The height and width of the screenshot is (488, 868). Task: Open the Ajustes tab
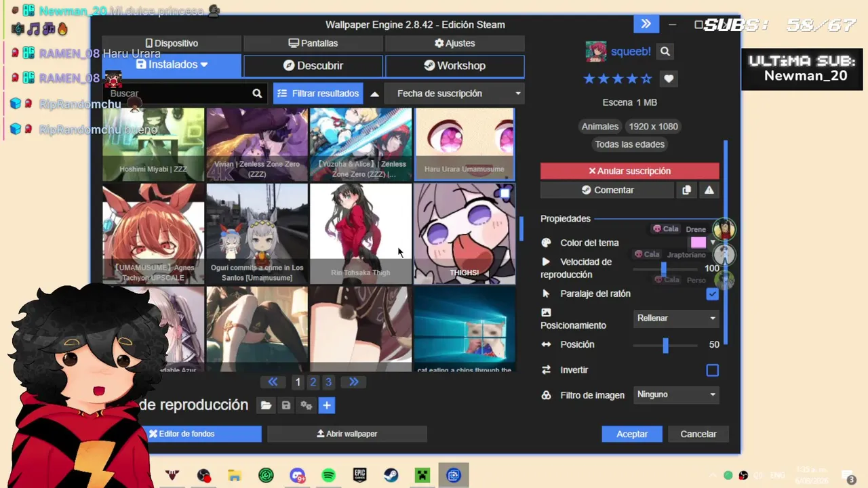455,43
